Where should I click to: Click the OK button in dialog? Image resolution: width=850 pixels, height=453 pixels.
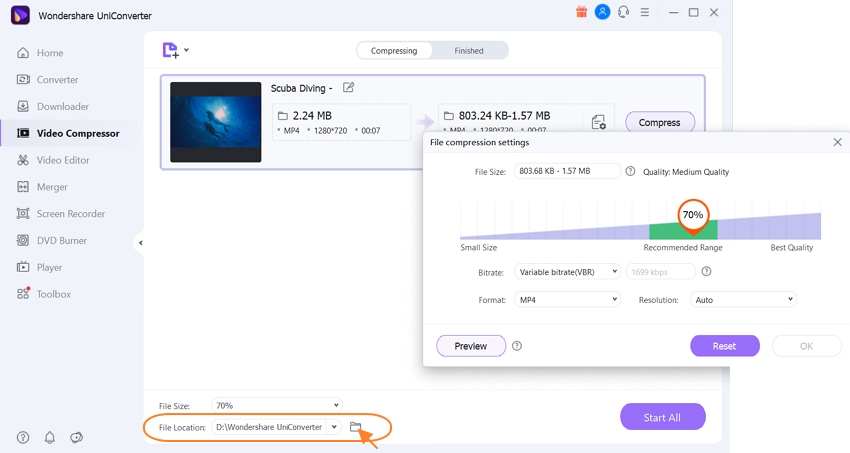806,346
